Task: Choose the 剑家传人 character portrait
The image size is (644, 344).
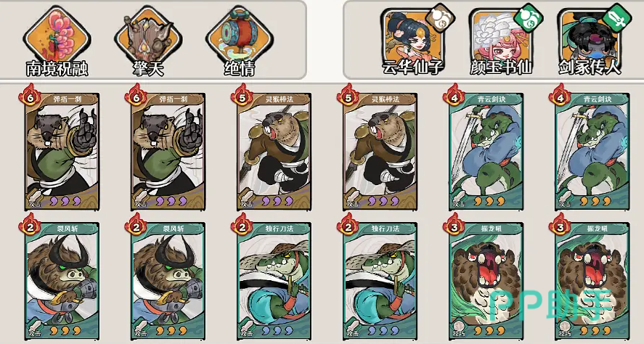Action: tap(589, 36)
